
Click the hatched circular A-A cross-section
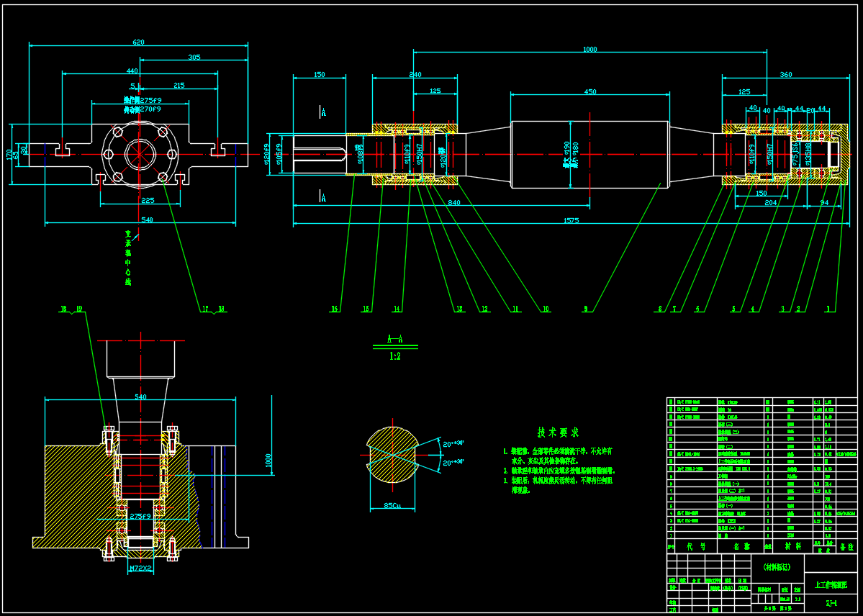(393, 456)
